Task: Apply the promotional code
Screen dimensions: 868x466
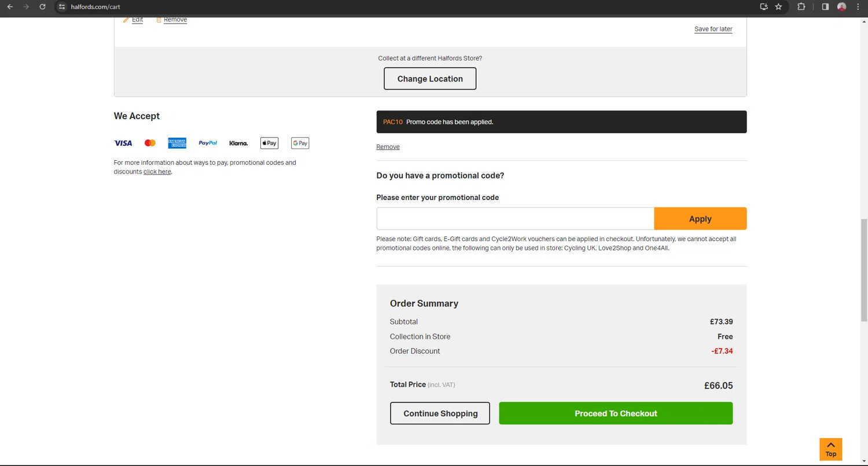Action: click(x=700, y=219)
